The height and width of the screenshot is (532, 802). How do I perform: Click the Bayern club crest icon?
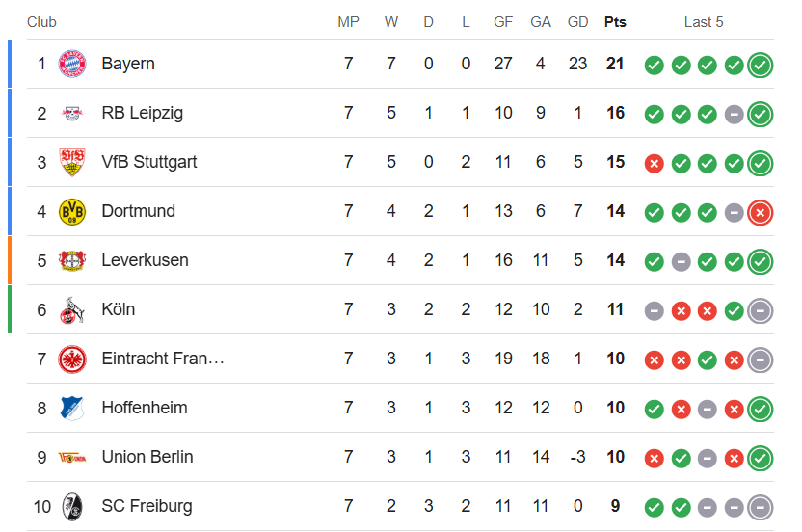point(72,64)
